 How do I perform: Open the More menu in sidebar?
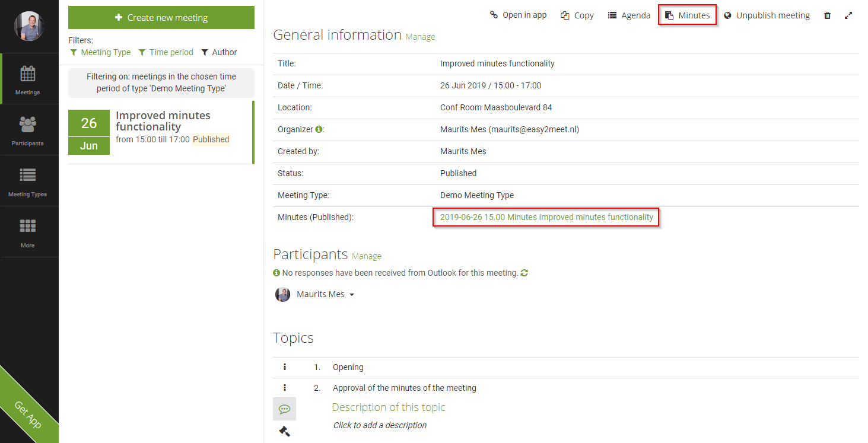point(28,232)
